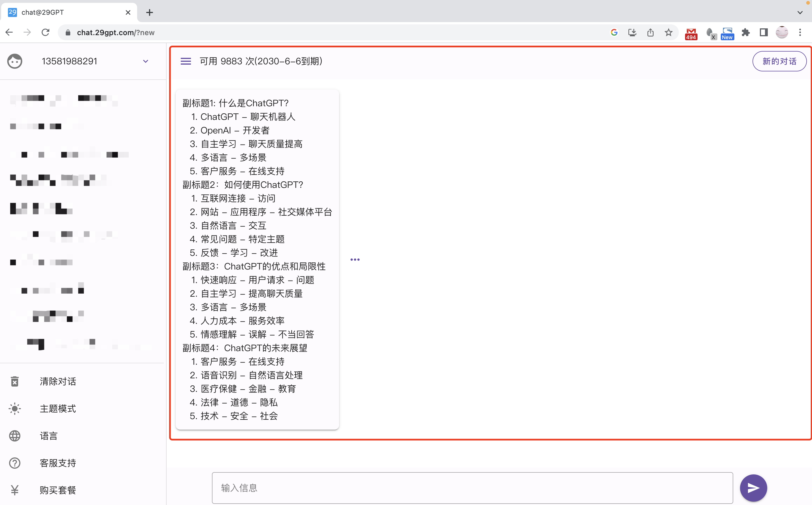Select 清除对话 menu item
812x505 pixels.
pos(58,381)
